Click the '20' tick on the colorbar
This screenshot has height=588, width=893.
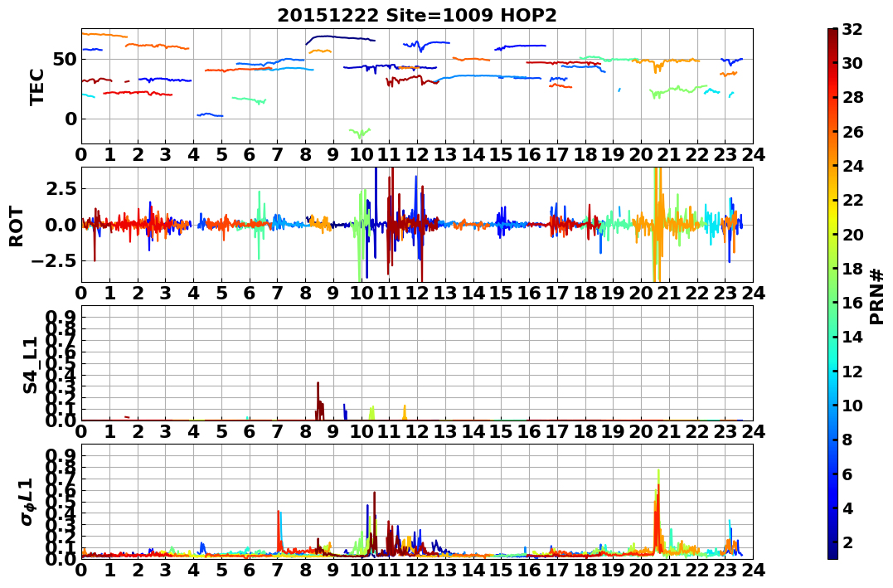point(853,234)
